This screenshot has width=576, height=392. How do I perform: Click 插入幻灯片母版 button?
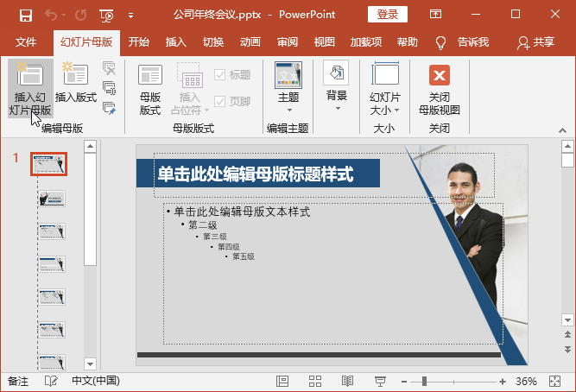tap(30, 89)
